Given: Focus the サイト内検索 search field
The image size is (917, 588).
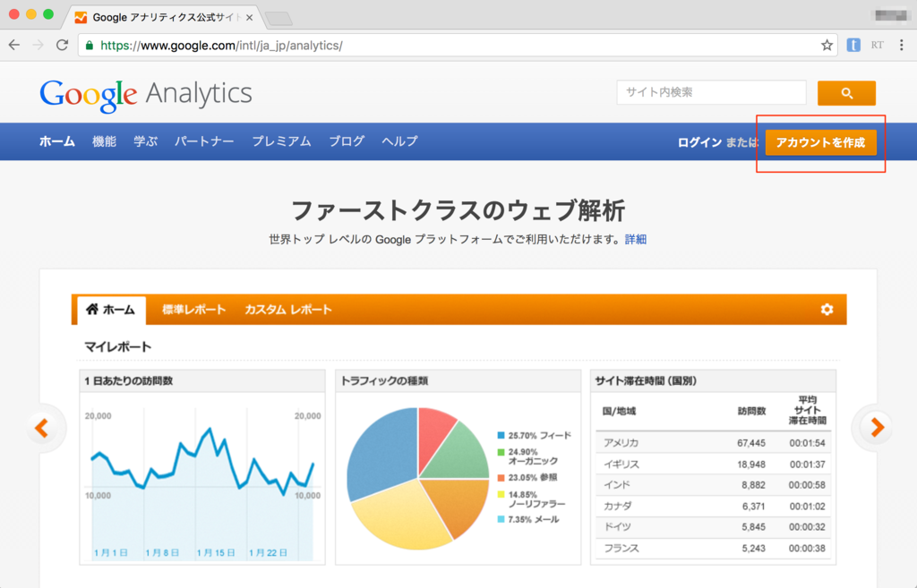Looking at the screenshot, I should [711, 92].
